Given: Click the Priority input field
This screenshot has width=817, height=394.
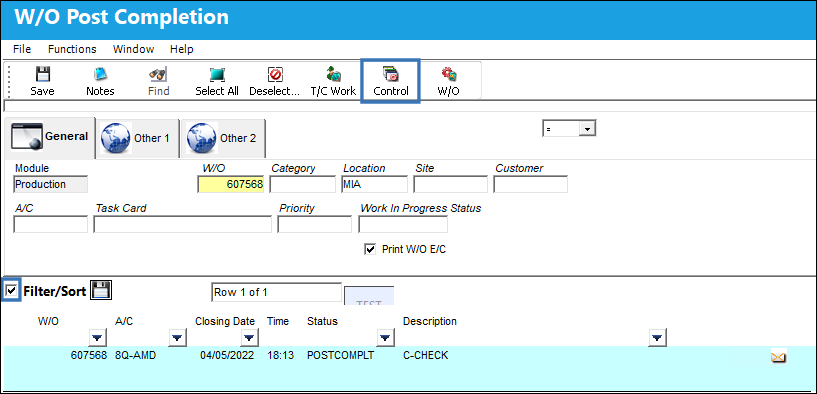Looking at the screenshot, I should (x=315, y=225).
